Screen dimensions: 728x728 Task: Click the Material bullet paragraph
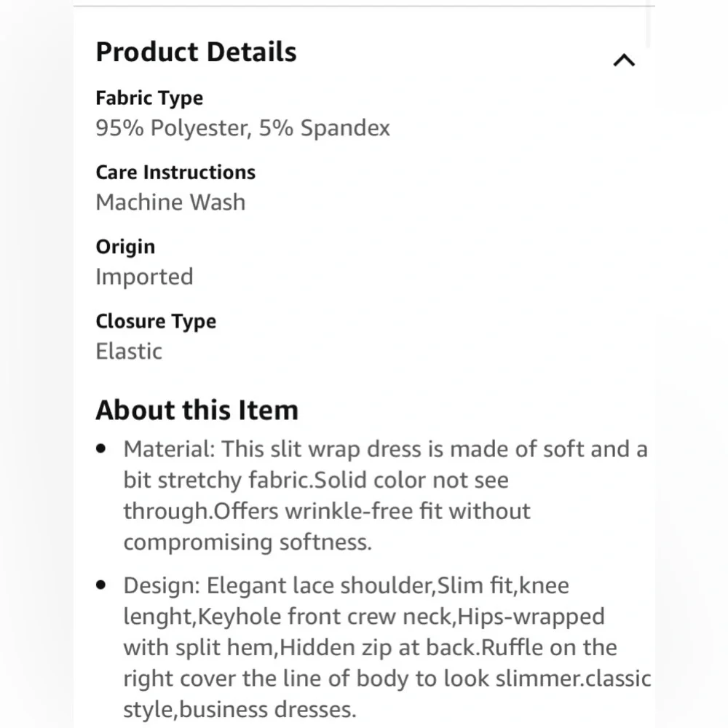click(x=385, y=495)
